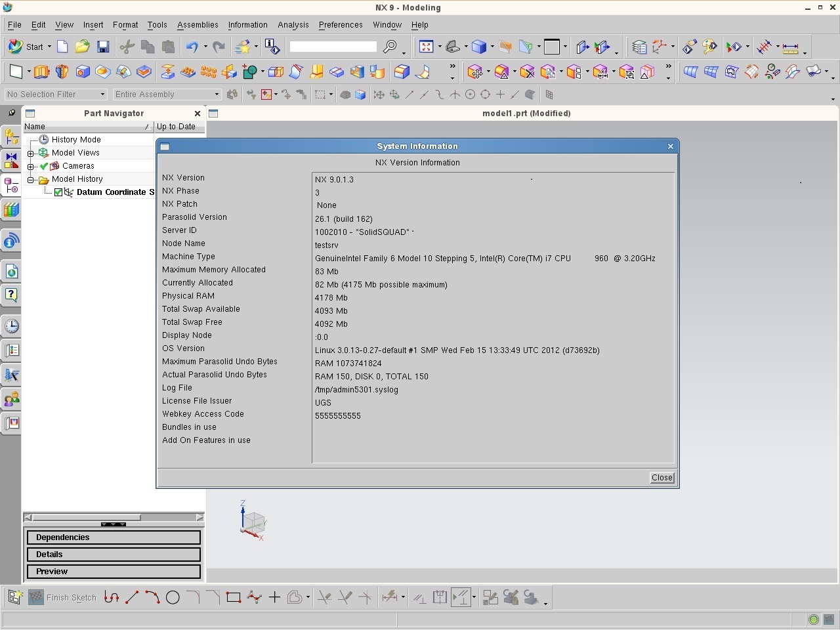This screenshot has width=840, height=630.
Task: Click the Finish Sketch button
Action: coord(63,597)
